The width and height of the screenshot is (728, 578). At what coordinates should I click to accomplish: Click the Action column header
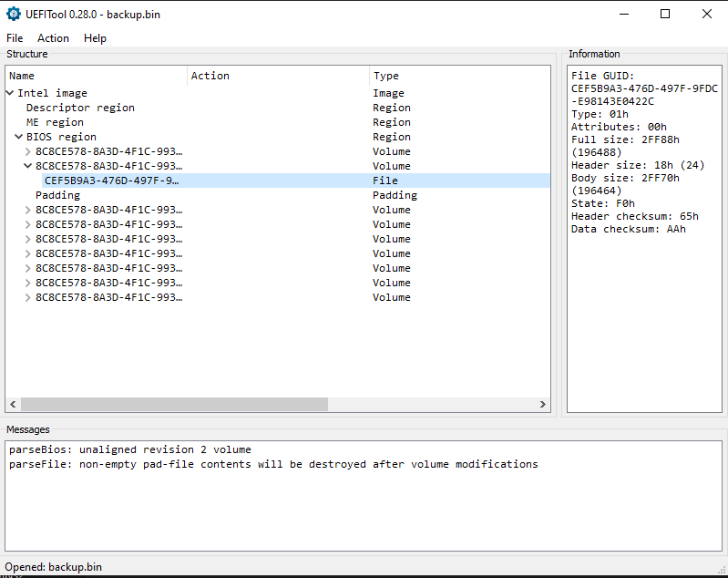pyautogui.click(x=279, y=76)
